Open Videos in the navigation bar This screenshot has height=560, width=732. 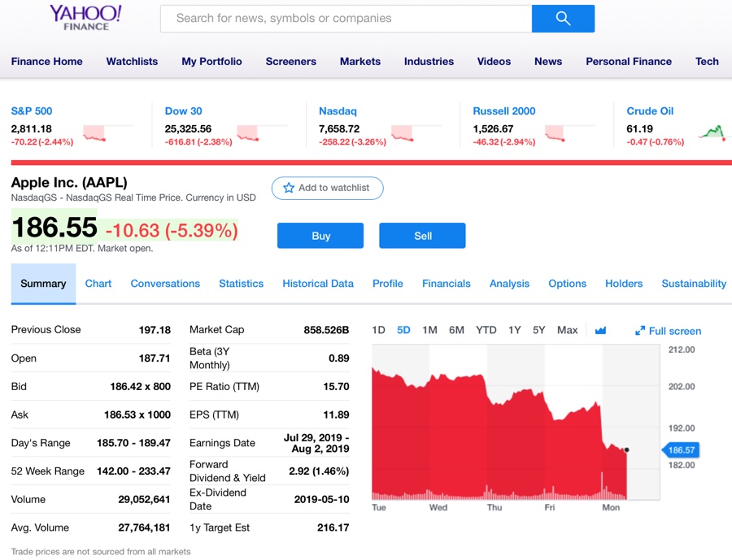[494, 62]
